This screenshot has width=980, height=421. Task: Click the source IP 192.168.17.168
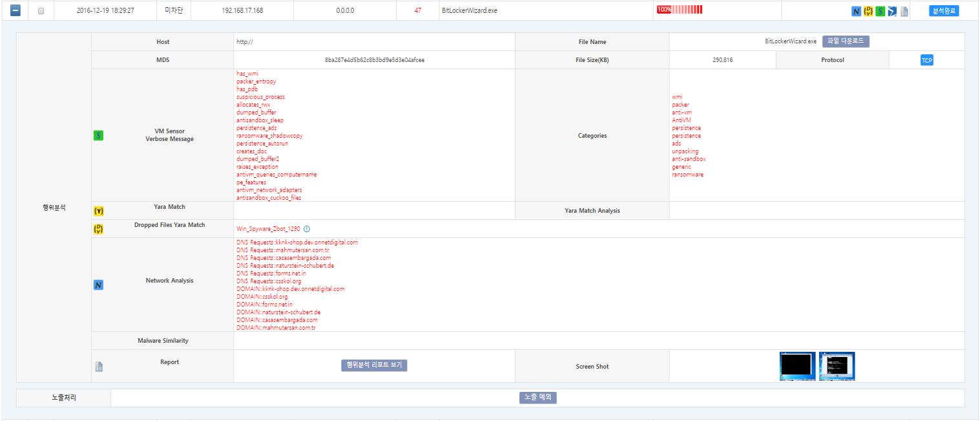point(242,11)
